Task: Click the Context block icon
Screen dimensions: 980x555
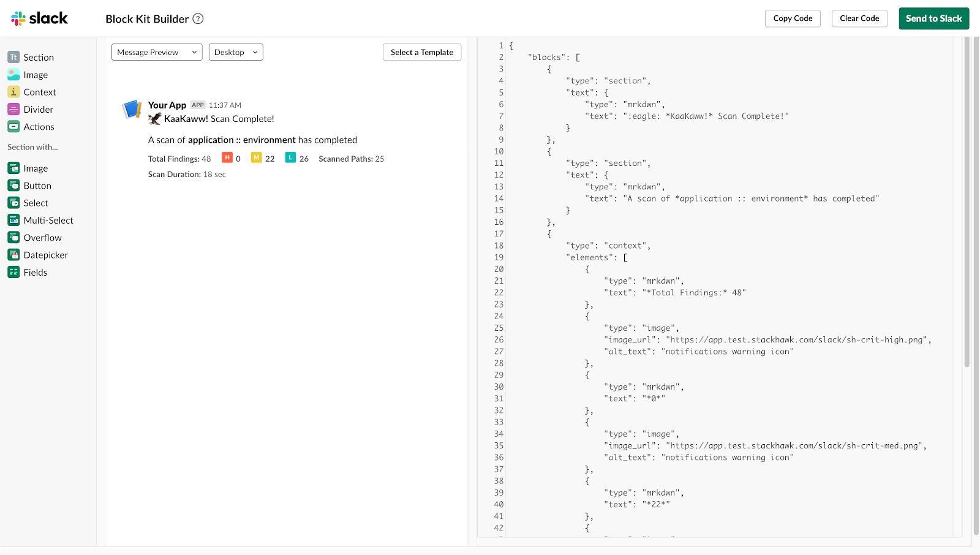Action: [x=13, y=92]
